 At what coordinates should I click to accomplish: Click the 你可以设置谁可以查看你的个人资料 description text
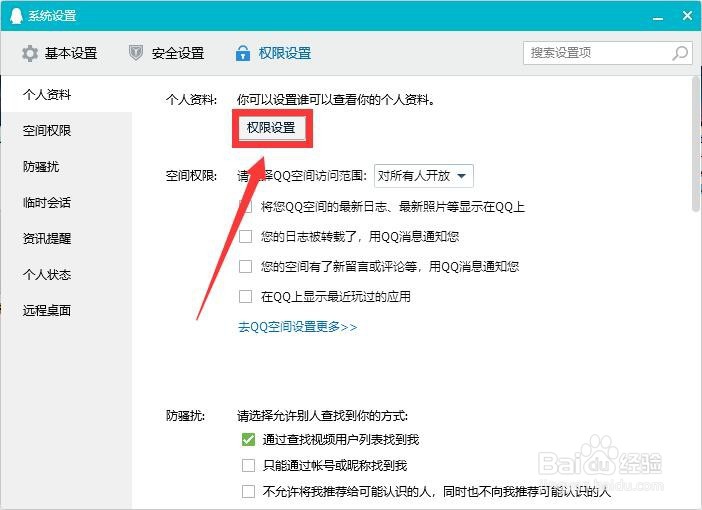coord(336,99)
